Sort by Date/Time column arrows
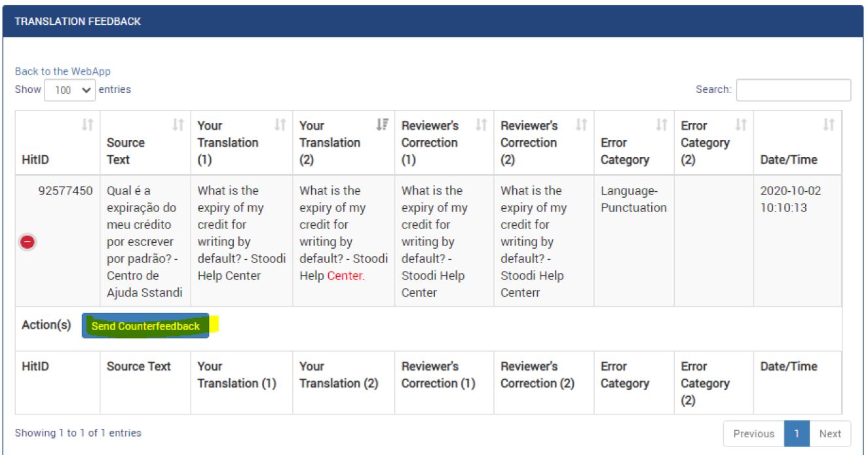Image resolution: width=868 pixels, height=455 pixels. (x=829, y=124)
